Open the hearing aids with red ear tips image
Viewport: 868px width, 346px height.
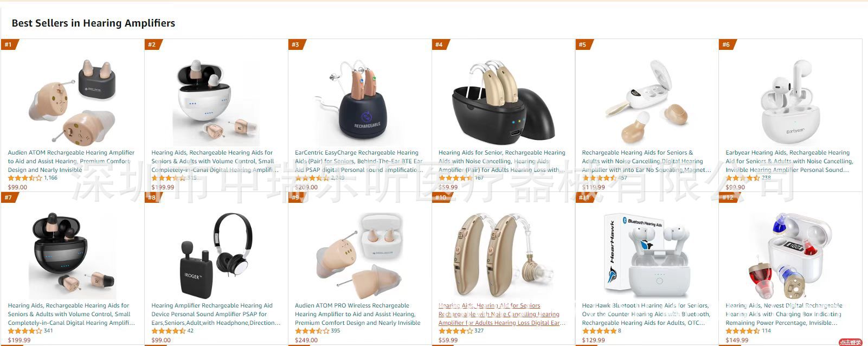[790, 255]
